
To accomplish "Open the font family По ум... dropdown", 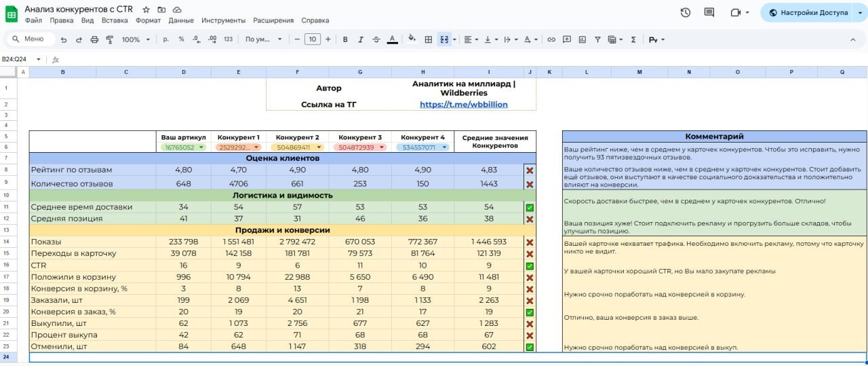I will click(263, 39).
